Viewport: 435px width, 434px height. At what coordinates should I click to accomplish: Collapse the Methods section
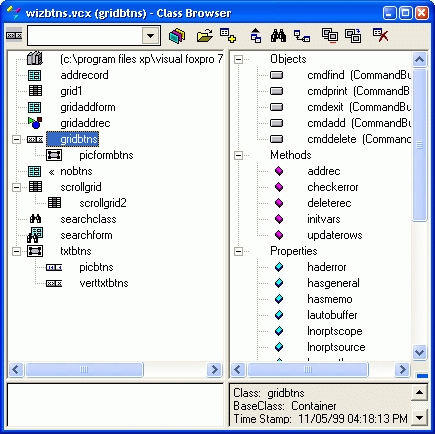pyautogui.click(x=238, y=155)
